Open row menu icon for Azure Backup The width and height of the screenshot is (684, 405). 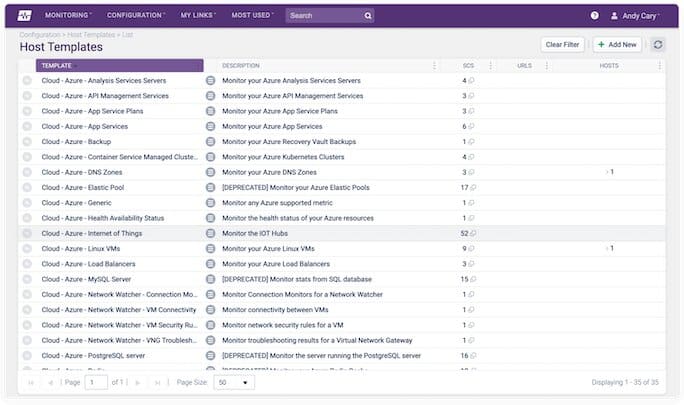pos(210,141)
